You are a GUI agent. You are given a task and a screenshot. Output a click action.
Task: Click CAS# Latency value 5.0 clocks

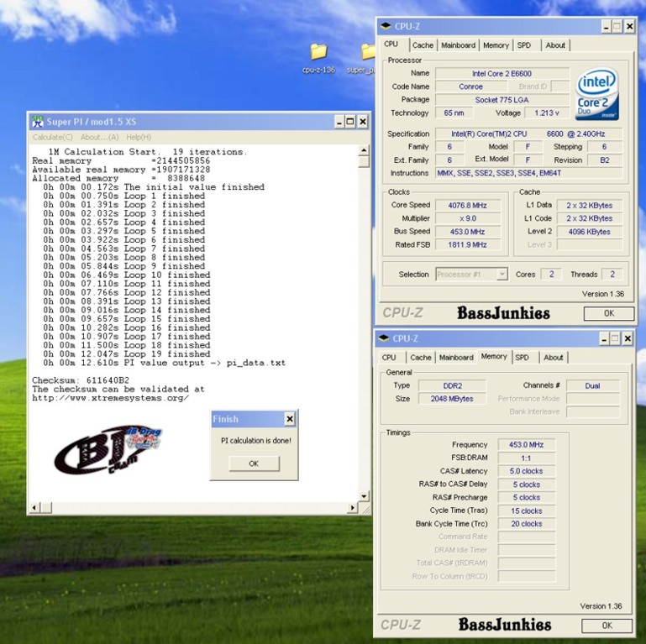tap(526, 472)
